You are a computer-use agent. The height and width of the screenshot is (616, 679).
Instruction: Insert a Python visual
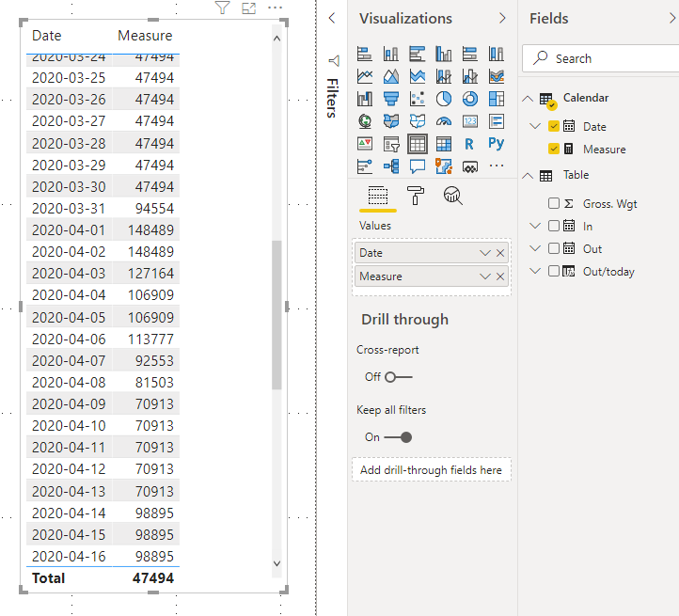(x=497, y=143)
